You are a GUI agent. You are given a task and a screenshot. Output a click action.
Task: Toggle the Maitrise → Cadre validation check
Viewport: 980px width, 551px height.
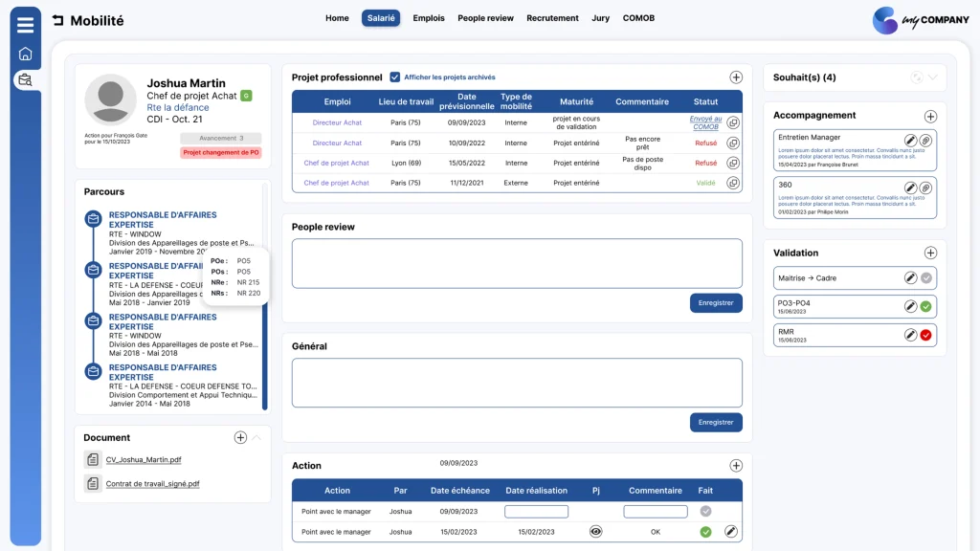pos(925,278)
